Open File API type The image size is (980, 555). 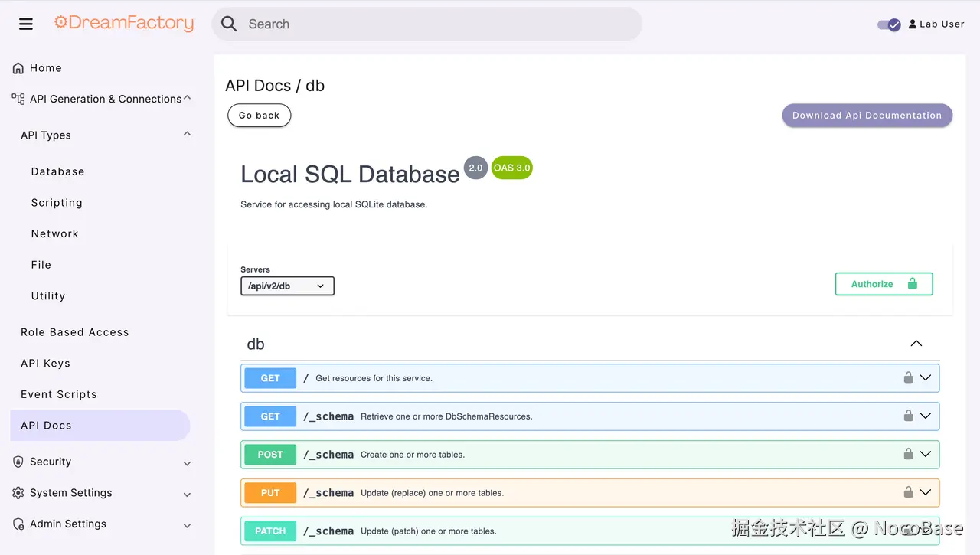41,265
